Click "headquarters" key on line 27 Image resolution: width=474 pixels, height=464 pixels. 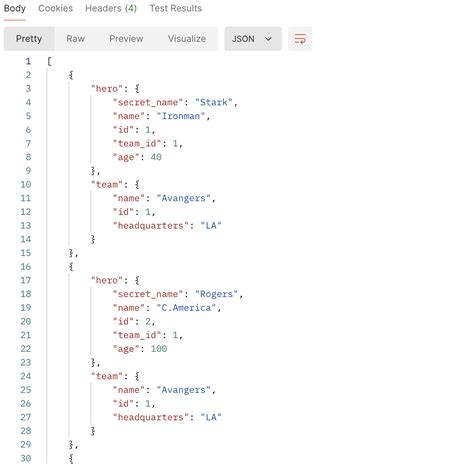151,417
